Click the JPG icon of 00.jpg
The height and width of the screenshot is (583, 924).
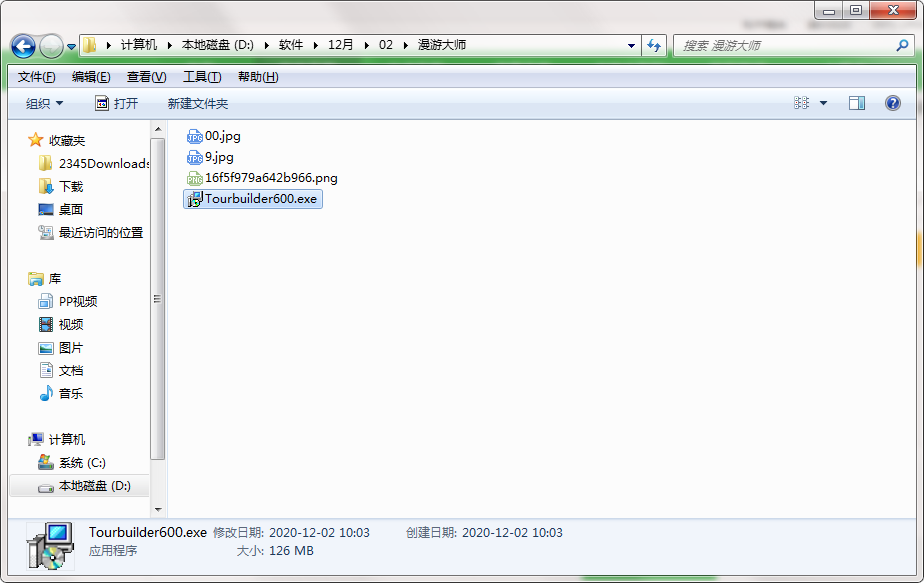(x=194, y=137)
